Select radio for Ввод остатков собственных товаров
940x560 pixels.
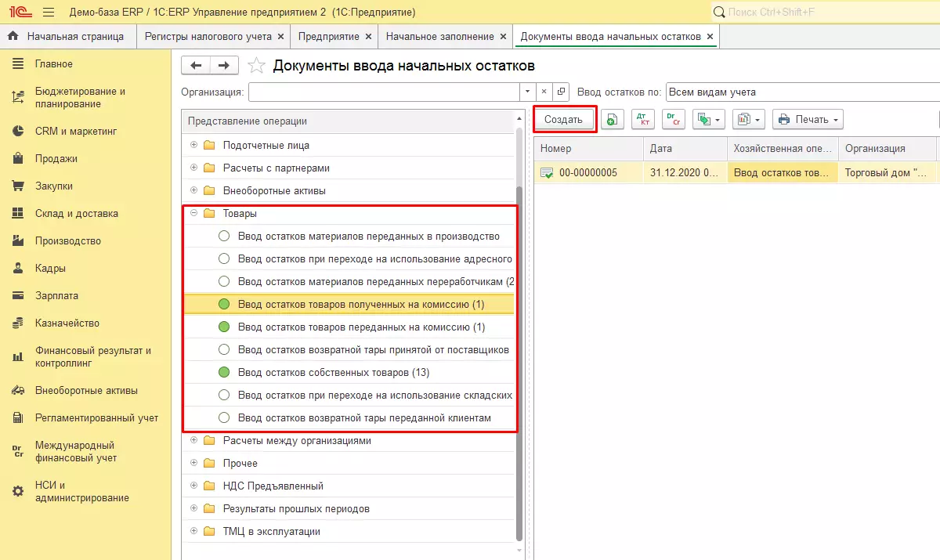pos(224,372)
